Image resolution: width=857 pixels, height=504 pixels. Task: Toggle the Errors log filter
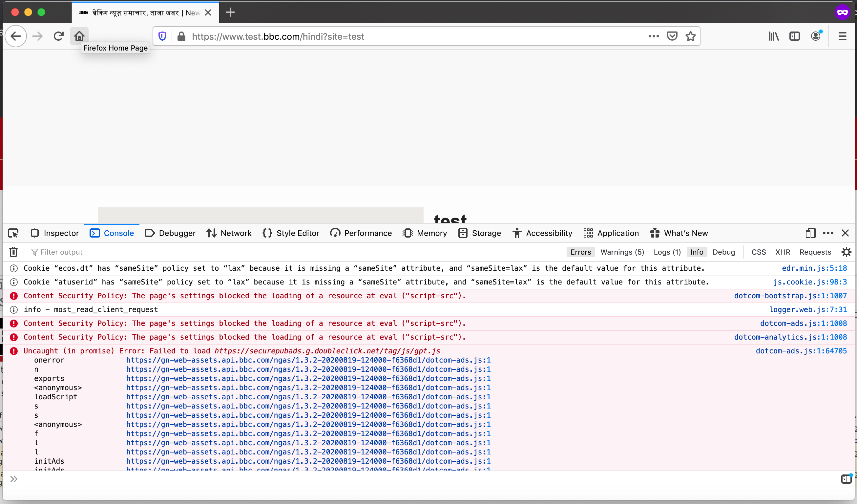tap(580, 252)
